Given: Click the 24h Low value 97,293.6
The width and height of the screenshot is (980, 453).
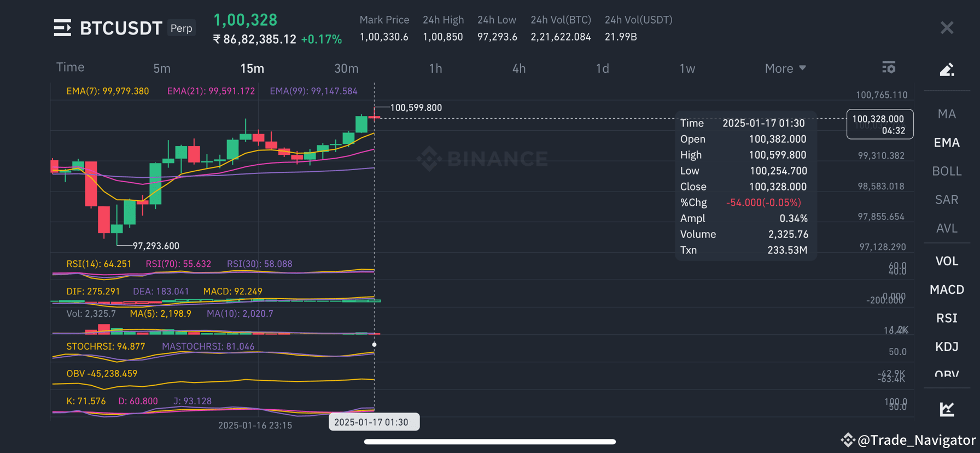Looking at the screenshot, I should click(x=497, y=37).
